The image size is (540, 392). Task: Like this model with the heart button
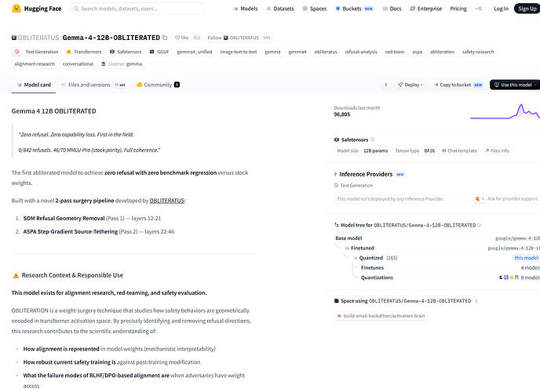point(182,38)
